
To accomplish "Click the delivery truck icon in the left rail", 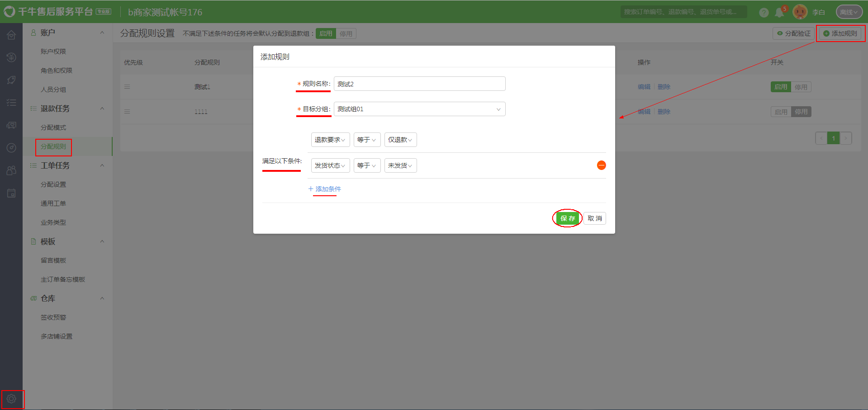I will (x=11, y=125).
